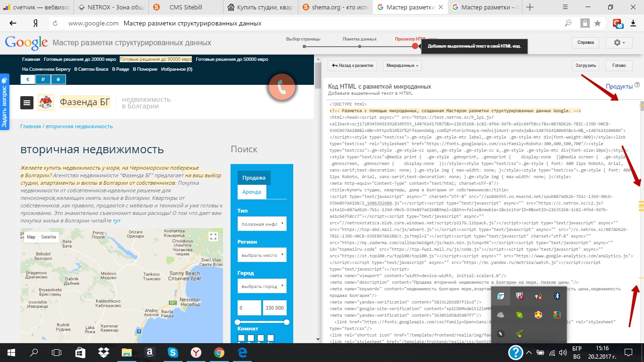Click the Загрузить button

586,66
